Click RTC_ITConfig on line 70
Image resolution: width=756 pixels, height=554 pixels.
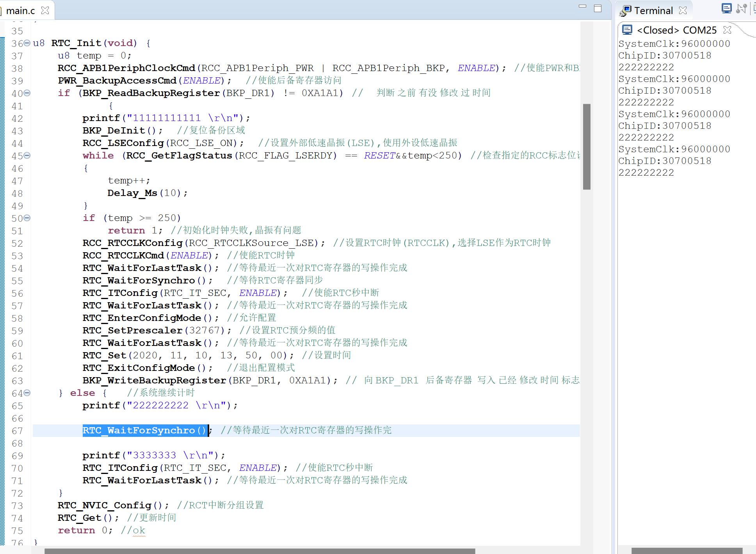click(185, 468)
